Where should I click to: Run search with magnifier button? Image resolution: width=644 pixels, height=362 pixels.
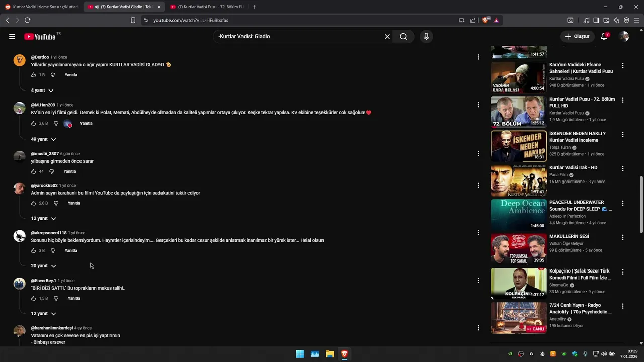point(404,36)
